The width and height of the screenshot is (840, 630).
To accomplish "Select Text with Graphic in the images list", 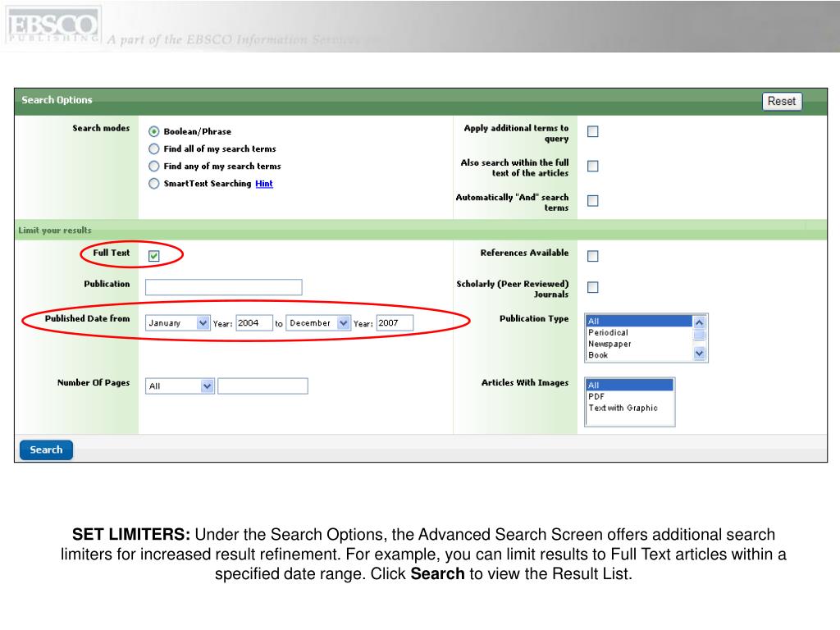I will (629, 408).
